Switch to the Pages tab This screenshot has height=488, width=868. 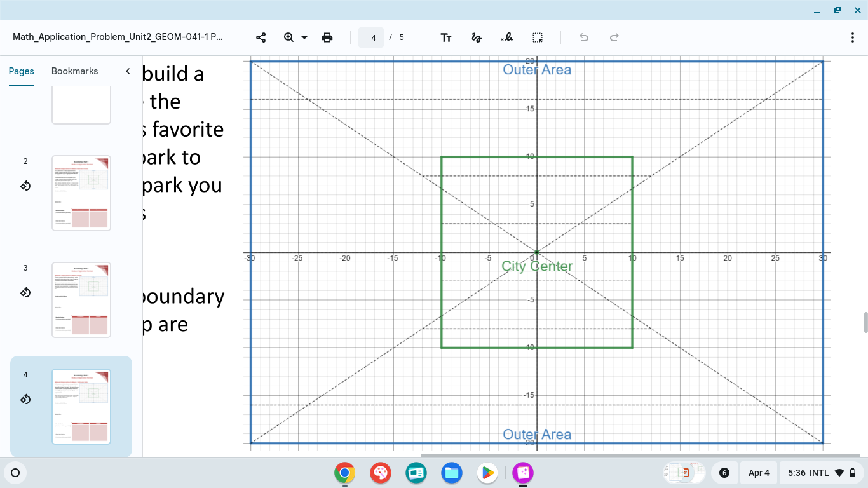pos(21,71)
